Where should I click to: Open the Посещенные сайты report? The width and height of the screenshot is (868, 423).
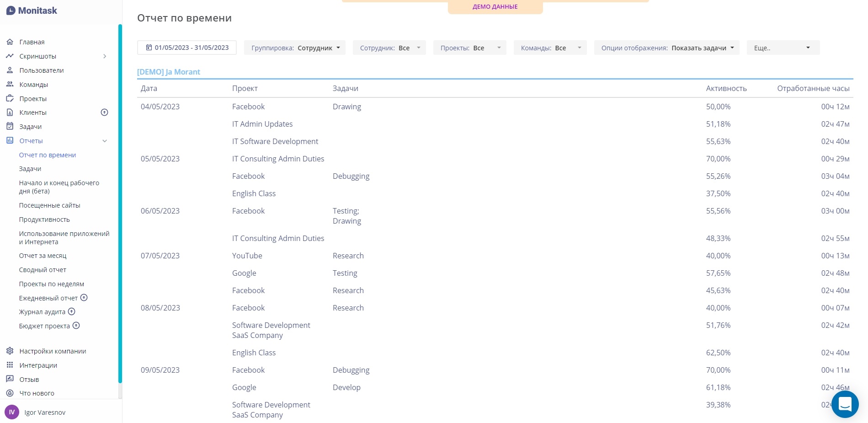[49, 205]
